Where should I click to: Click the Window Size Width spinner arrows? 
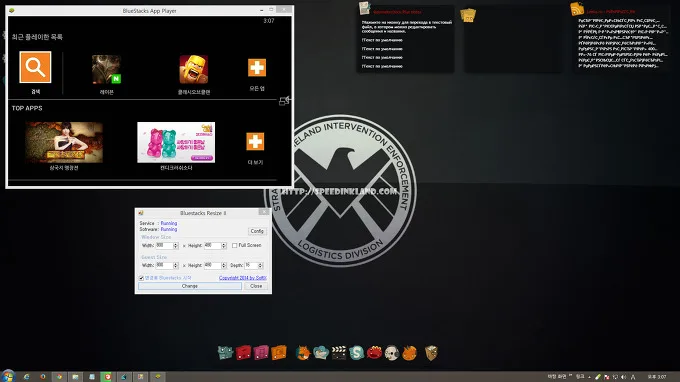pyautogui.click(x=176, y=245)
